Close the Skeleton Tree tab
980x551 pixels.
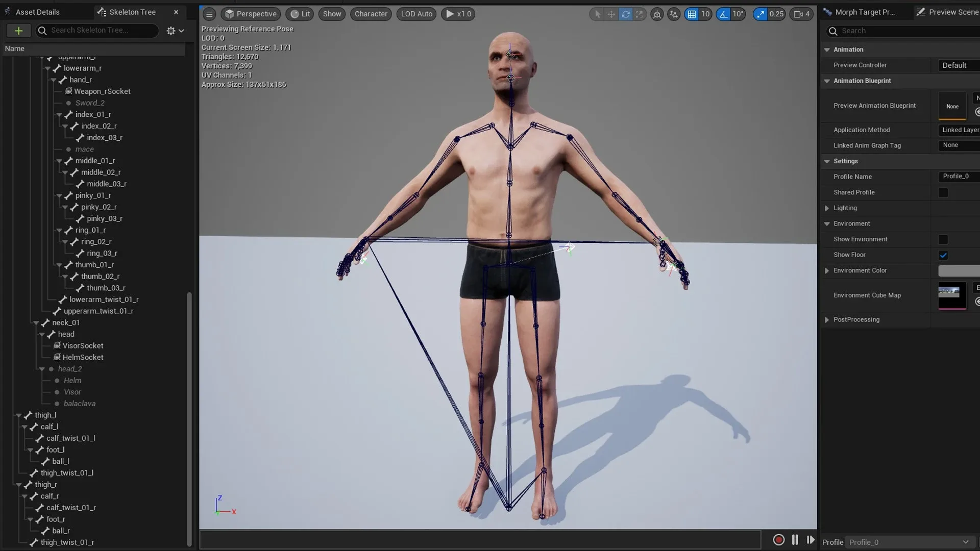(x=176, y=12)
